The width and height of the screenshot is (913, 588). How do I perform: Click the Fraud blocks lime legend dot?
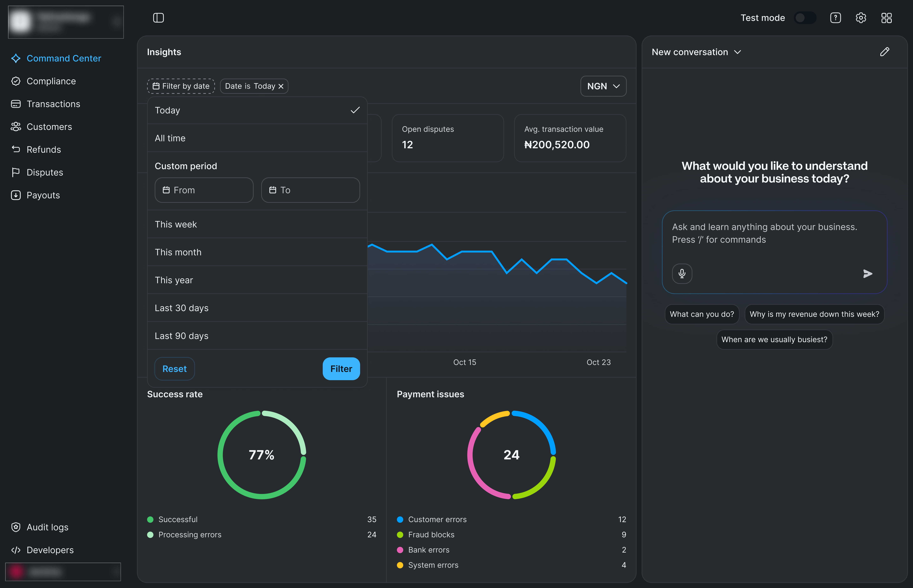pyautogui.click(x=400, y=535)
